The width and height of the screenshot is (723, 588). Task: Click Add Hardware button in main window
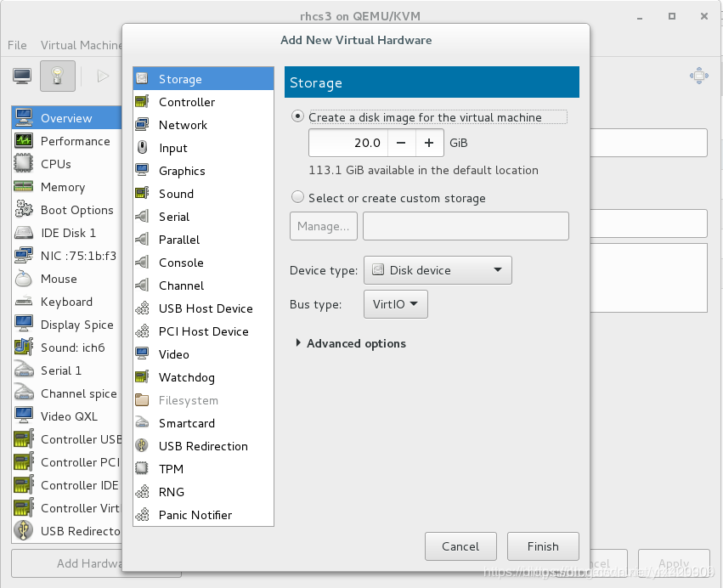[x=67, y=563]
